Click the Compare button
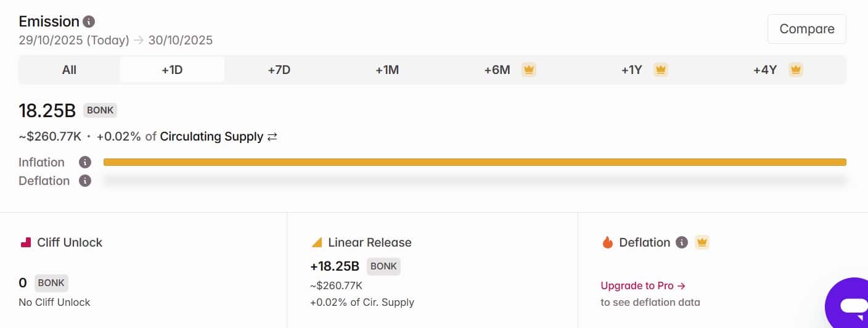The image size is (868, 328). click(x=807, y=29)
